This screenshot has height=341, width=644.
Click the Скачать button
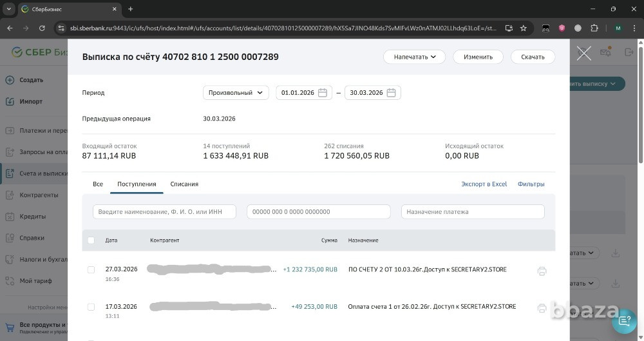(x=533, y=57)
